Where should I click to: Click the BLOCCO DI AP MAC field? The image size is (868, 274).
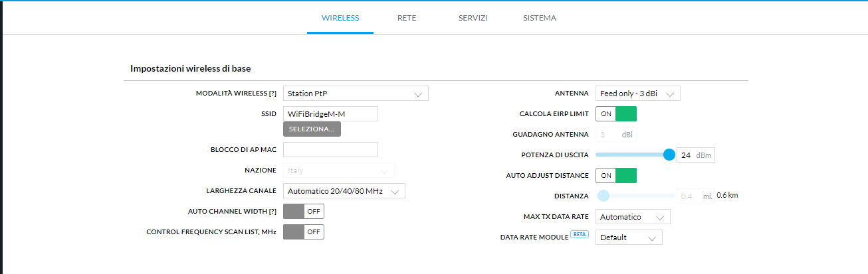pos(330,150)
